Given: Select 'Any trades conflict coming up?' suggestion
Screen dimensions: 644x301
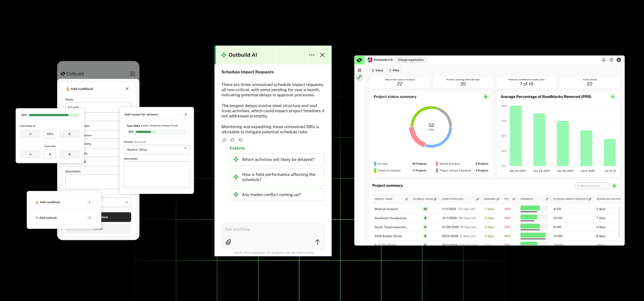Looking at the screenshot, I should (x=277, y=195).
